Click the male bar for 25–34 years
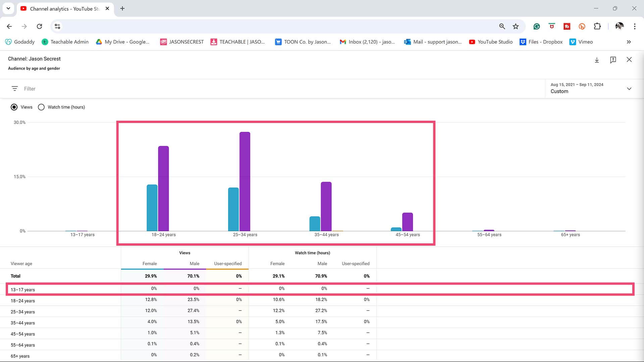644x362 pixels. pos(245,181)
